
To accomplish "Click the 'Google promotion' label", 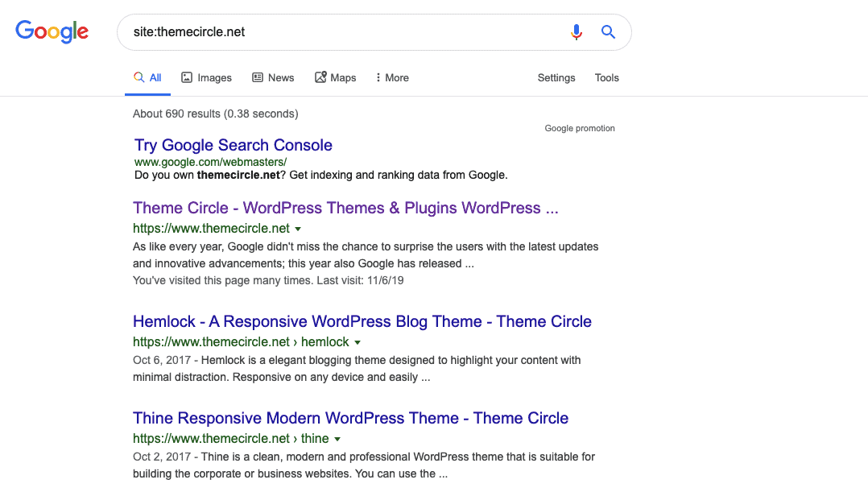I will click(x=580, y=128).
